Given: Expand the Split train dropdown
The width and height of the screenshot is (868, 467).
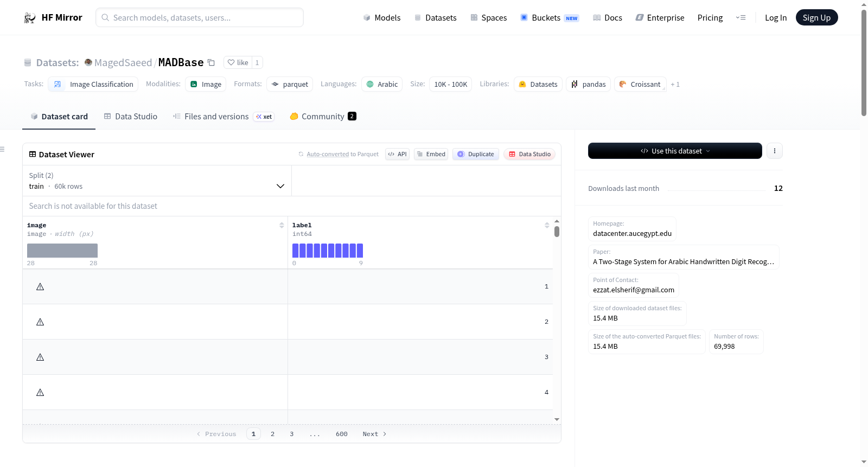Looking at the screenshot, I should [x=157, y=181].
